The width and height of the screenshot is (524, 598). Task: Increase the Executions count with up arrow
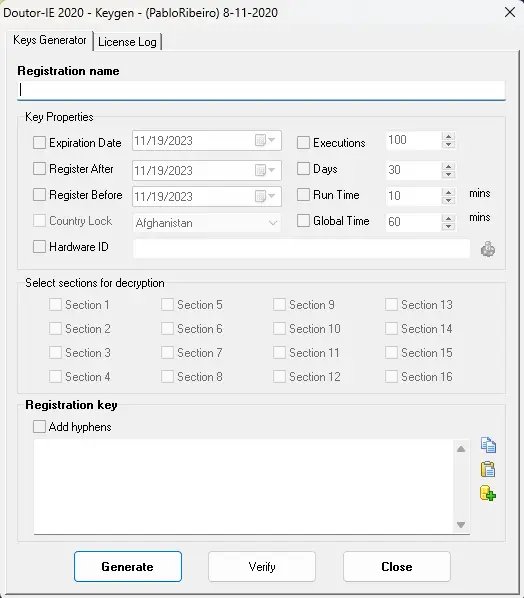(448, 137)
